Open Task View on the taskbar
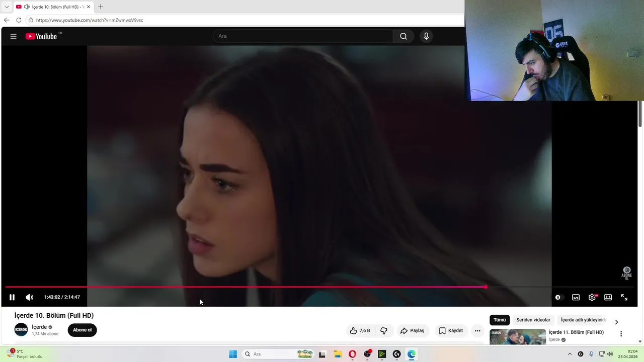644x362 pixels. (323, 354)
